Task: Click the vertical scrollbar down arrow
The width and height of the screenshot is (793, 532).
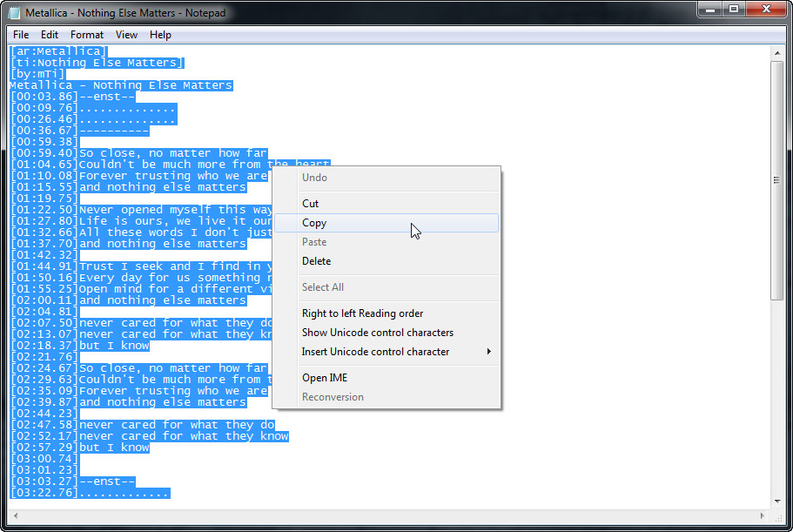Action: tap(777, 502)
